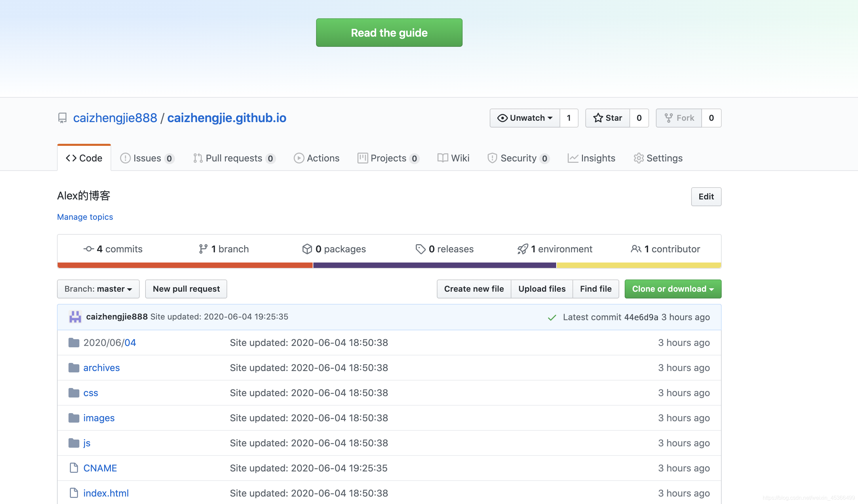Click the purple language bar segment

click(434, 265)
